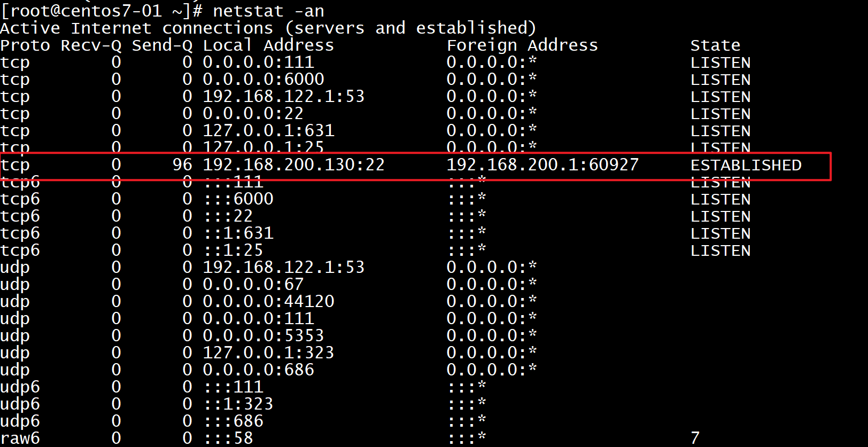Screen dimensions: 868x447
Task: Click the Local Address column header
Action: point(268,45)
